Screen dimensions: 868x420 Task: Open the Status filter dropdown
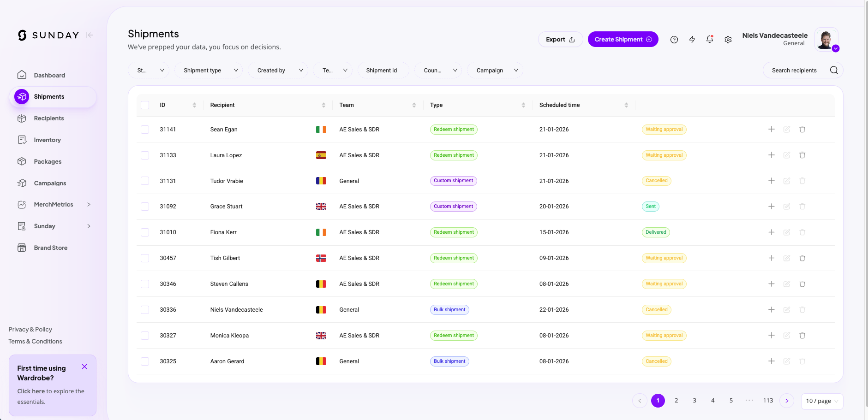[x=149, y=70]
